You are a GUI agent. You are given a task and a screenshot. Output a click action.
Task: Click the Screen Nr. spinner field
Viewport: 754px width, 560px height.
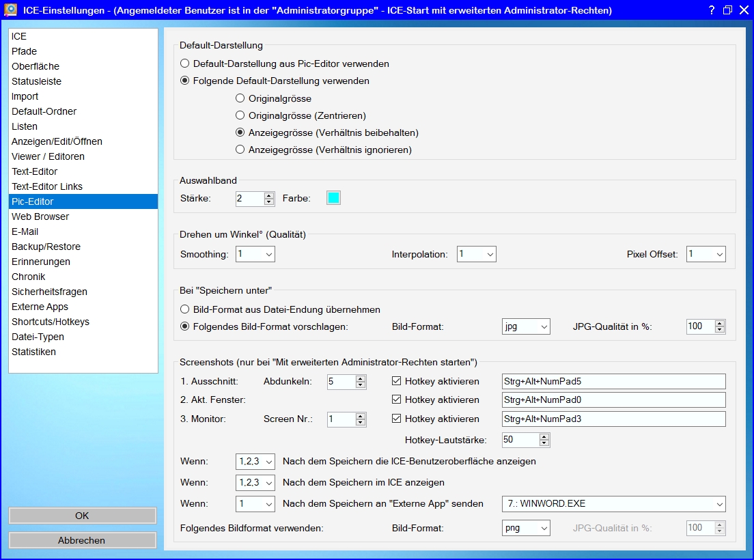coord(347,419)
